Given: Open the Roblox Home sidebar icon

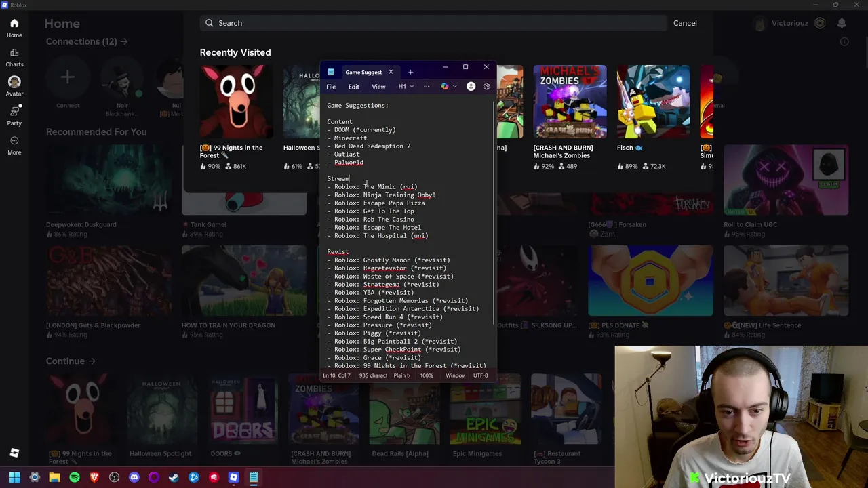Looking at the screenshot, I should pyautogui.click(x=14, y=23).
